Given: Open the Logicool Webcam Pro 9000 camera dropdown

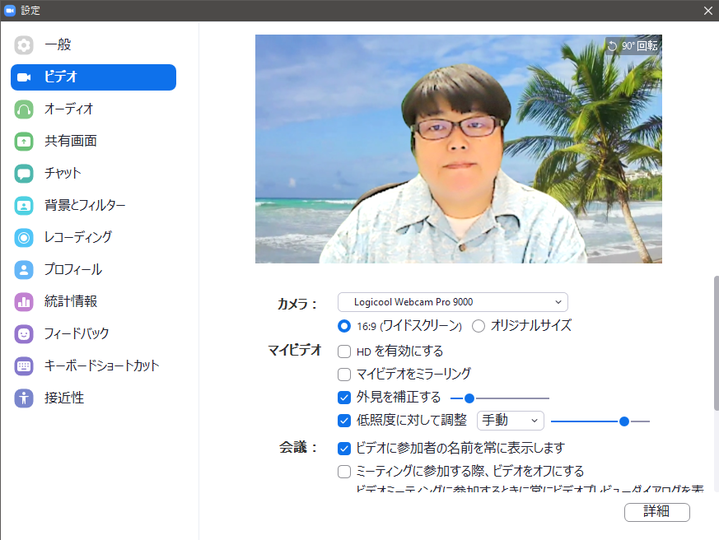Looking at the screenshot, I should 453,302.
